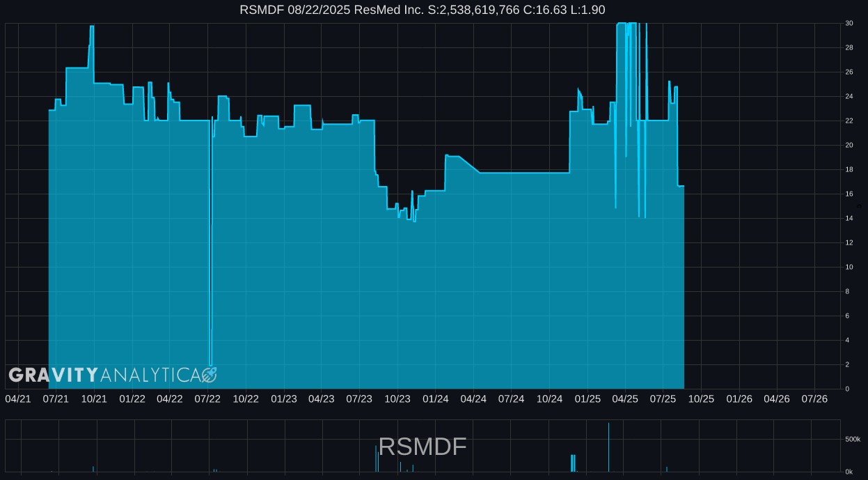Choose the 07/26 date axis label

814,398
